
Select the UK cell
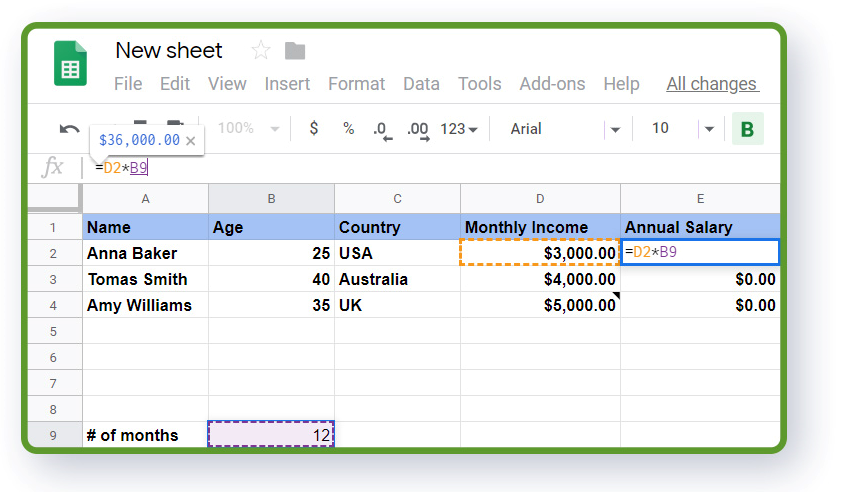397,305
